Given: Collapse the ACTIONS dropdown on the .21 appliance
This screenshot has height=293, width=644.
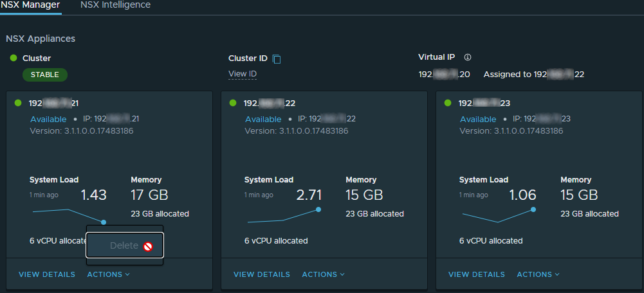Looking at the screenshot, I should [109, 274].
